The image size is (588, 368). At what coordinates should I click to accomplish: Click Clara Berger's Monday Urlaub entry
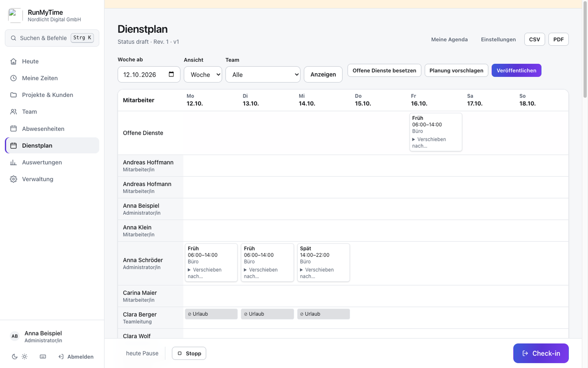click(x=211, y=314)
